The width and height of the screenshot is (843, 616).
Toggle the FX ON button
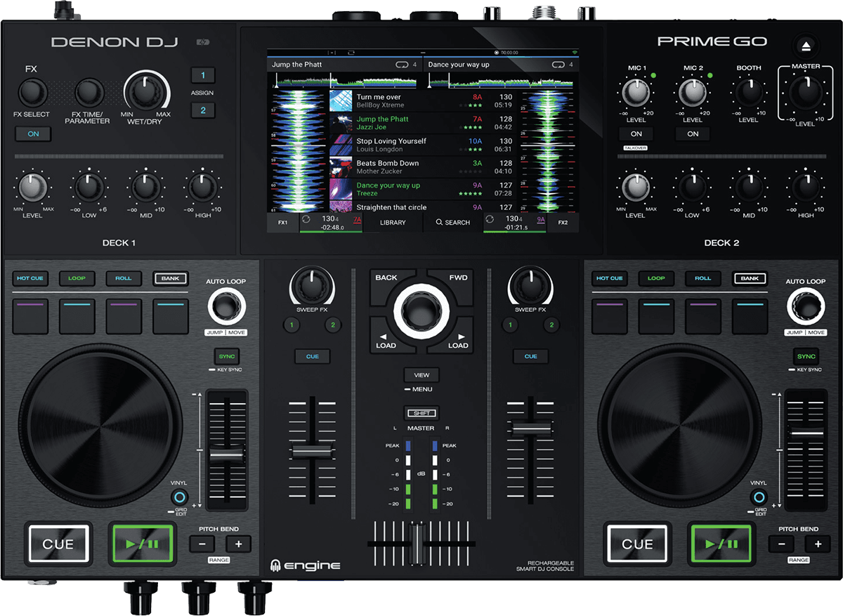point(33,134)
